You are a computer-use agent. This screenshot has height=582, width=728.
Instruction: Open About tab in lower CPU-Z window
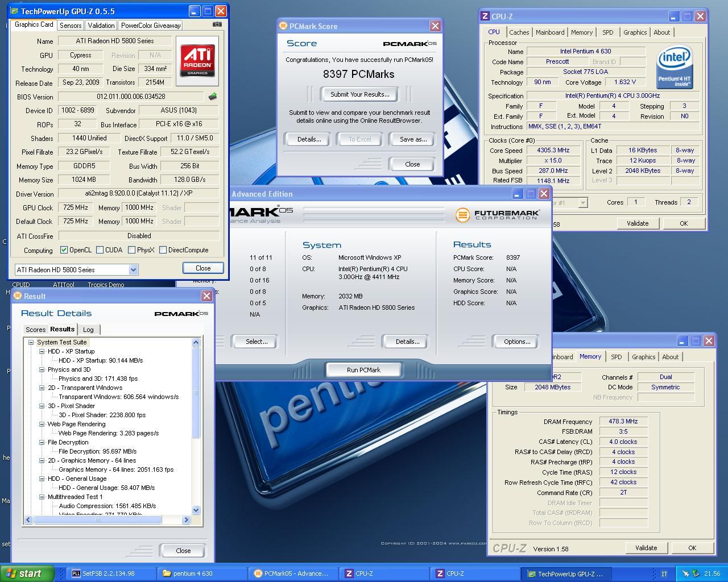coord(670,357)
